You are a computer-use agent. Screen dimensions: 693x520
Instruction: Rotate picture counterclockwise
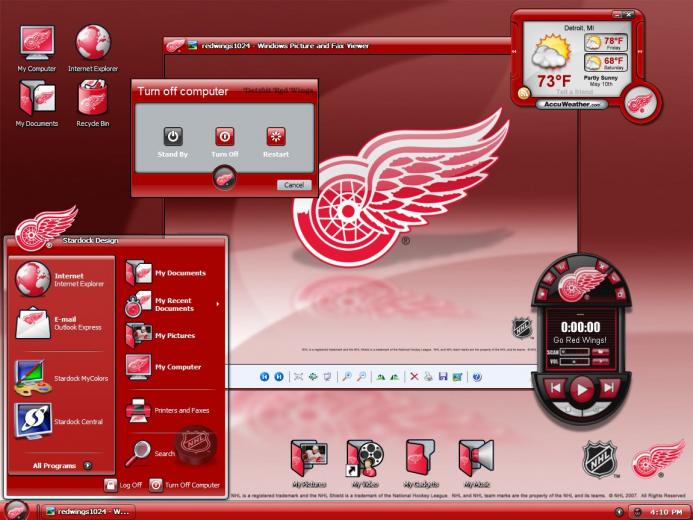[395, 377]
